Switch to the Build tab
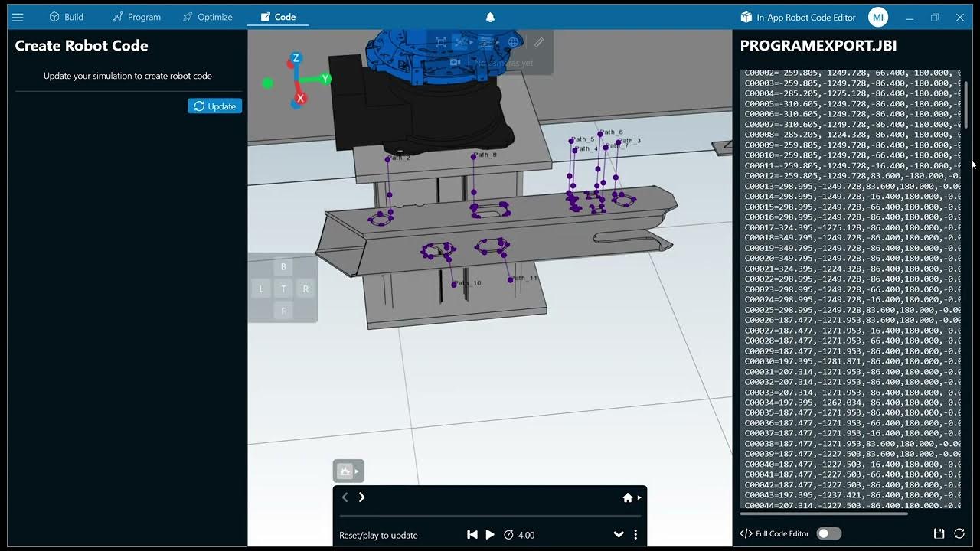Screen dimensions: 980x551 point(67,16)
